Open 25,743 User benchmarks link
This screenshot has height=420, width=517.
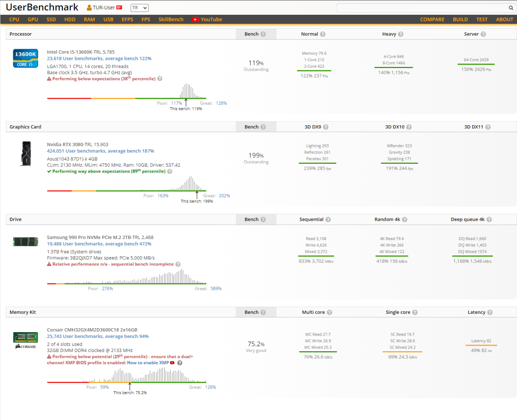[98, 337]
